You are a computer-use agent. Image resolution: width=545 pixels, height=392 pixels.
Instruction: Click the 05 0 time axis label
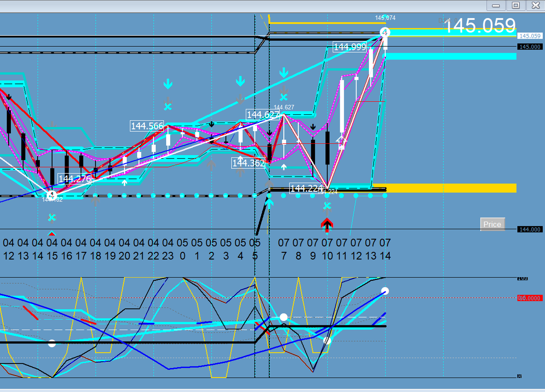[x=182, y=249]
